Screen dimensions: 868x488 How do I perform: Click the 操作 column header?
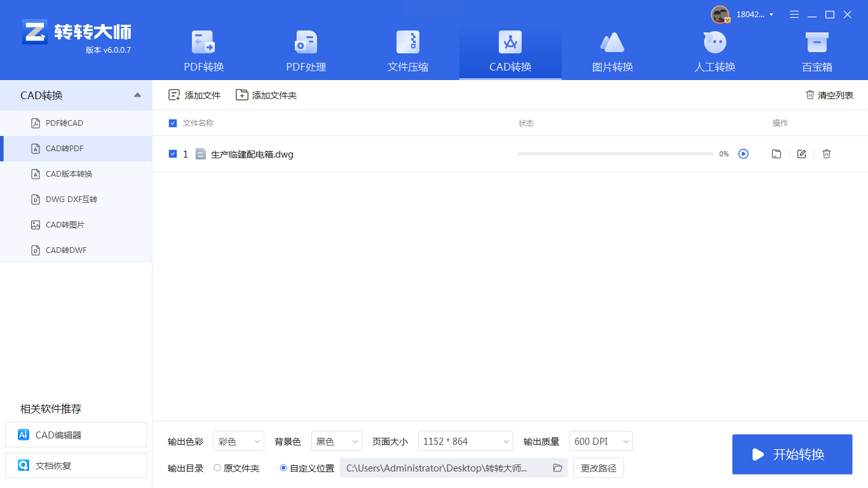(x=780, y=123)
